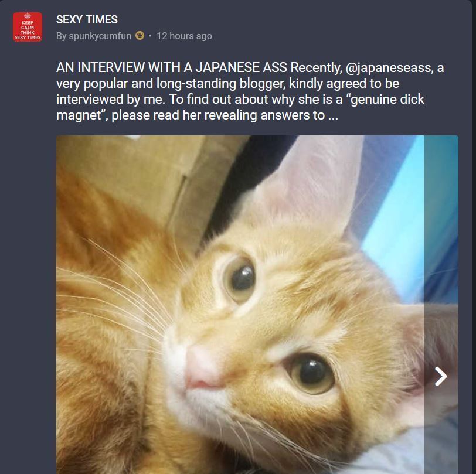Image resolution: width=476 pixels, height=474 pixels.
Task: Visit the spunkycumfun author profile
Action: pos(100,36)
